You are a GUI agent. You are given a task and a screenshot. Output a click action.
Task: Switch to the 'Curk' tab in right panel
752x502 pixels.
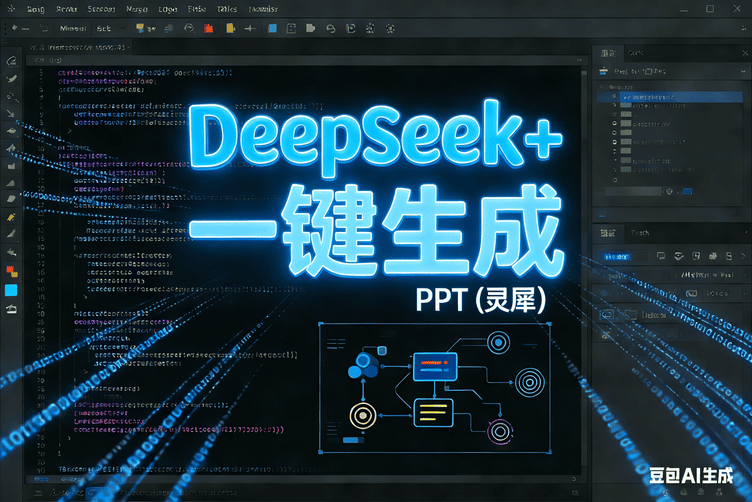(635, 53)
